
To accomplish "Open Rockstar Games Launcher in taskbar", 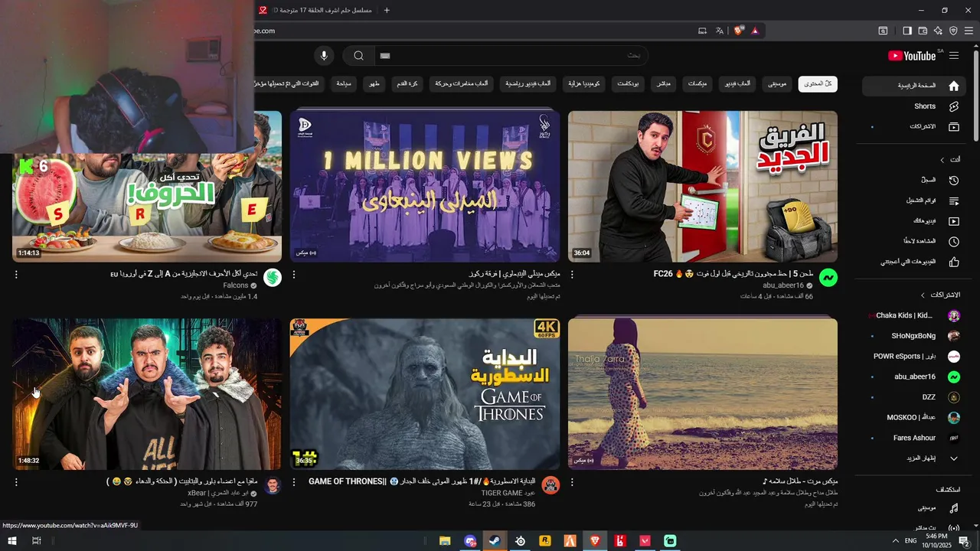I will [x=545, y=541].
